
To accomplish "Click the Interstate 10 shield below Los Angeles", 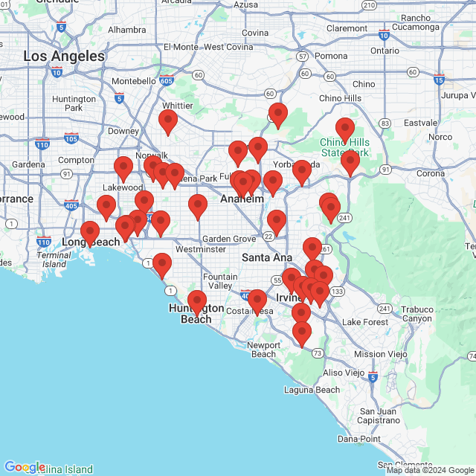I will [x=57, y=72].
